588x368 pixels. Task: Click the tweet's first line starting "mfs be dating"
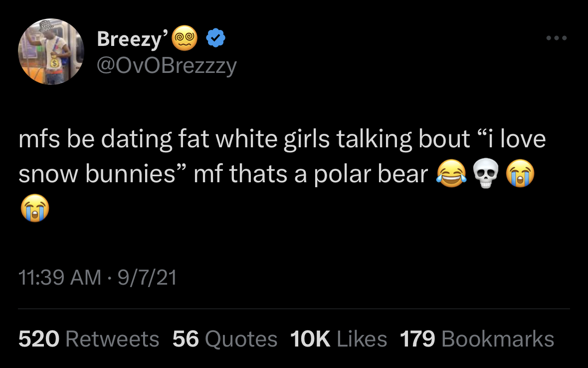click(282, 139)
